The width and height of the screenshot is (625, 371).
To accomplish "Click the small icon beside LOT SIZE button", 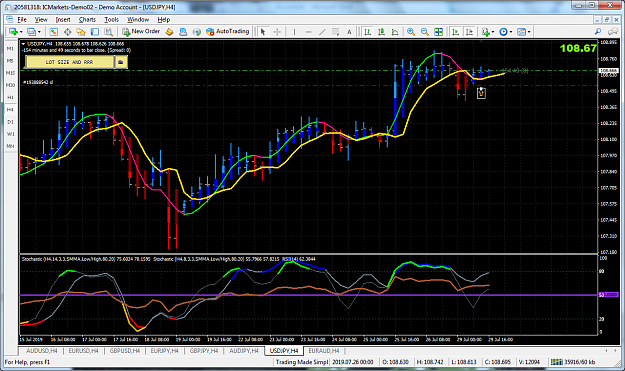I will (x=121, y=62).
